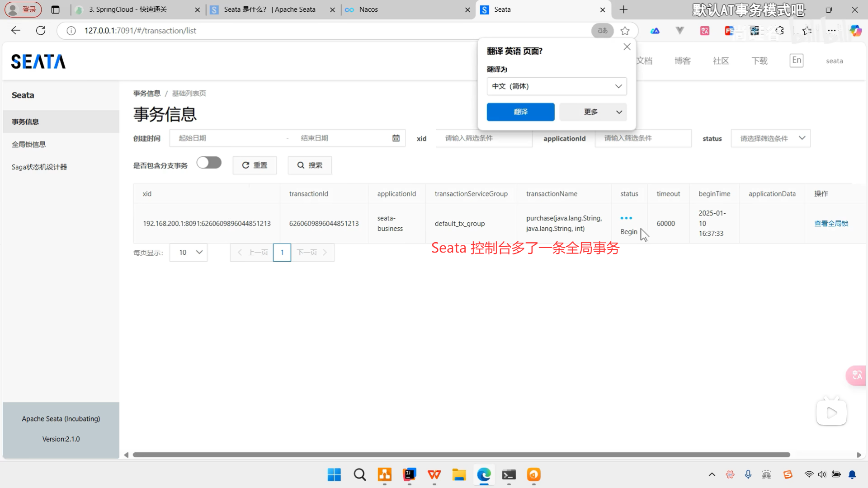868x488 pixels.
Task: Click the 查看全局锁 link in the table
Action: pos(831,223)
